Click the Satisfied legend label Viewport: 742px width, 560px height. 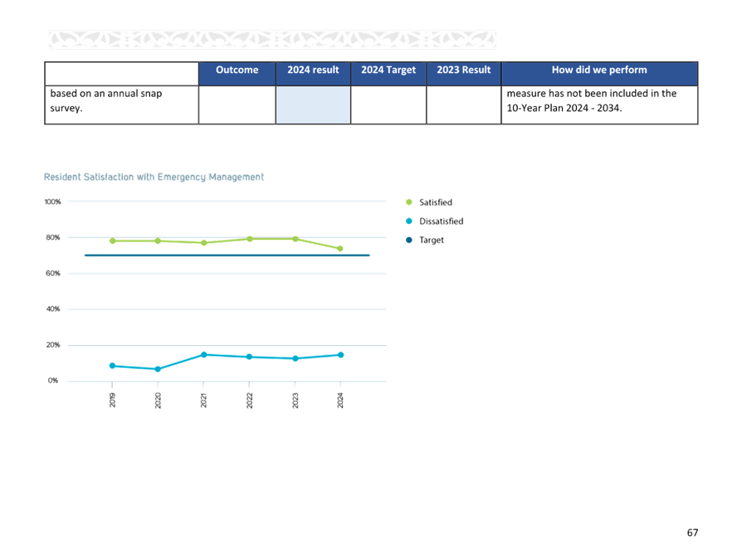click(436, 202)
